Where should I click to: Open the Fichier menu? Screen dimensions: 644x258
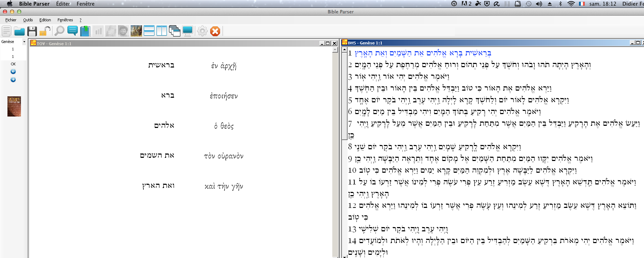click(11, 20)
